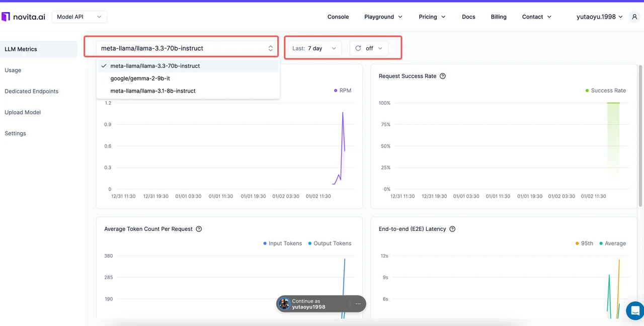Click the Average Token Count Per Request title

click(148, 229)
